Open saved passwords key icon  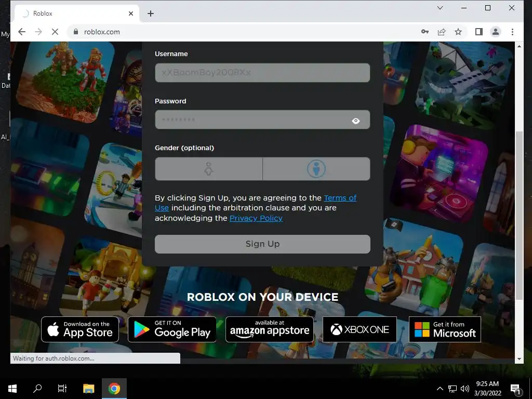pos(425,32)
